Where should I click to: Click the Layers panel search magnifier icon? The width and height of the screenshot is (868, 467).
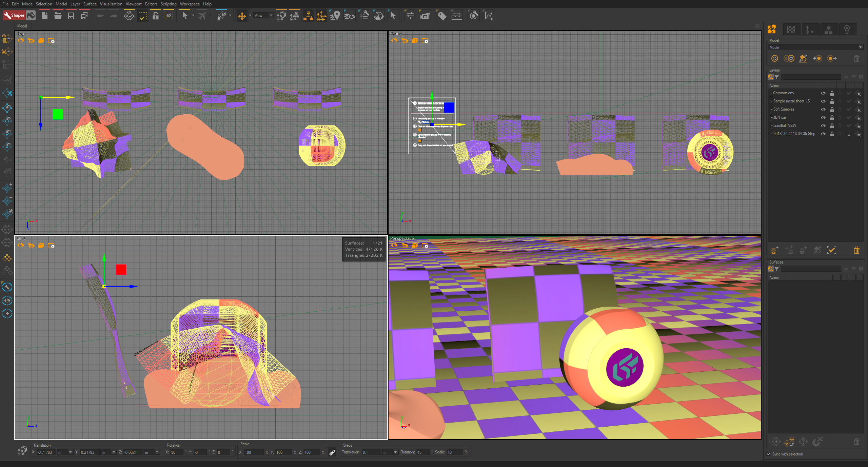[771, 77]
